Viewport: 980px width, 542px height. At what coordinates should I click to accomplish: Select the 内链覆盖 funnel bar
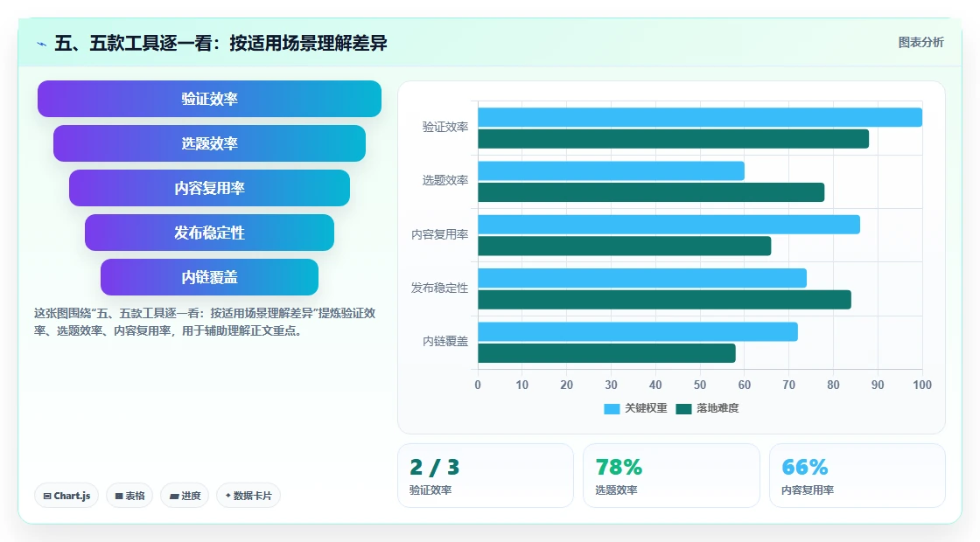click(209, 277)
